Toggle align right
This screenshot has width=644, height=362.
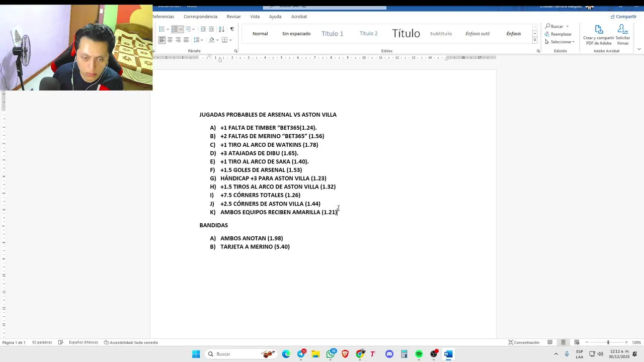tap(178, 40)
